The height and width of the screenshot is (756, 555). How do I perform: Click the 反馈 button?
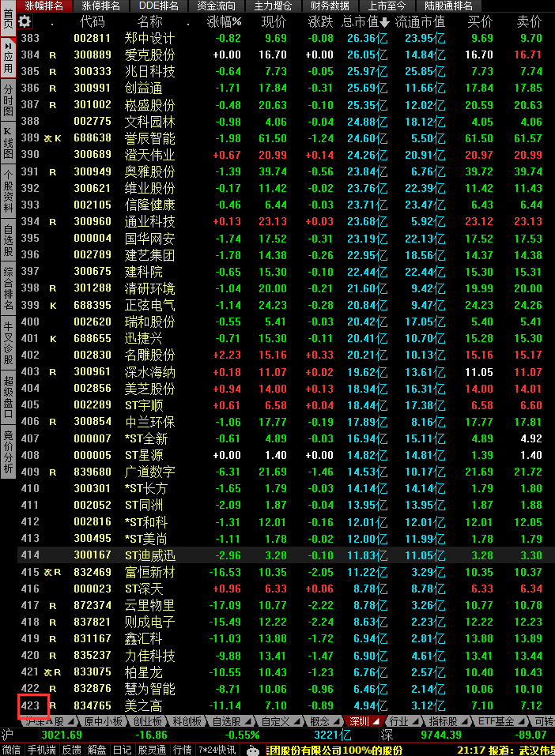pyautogui.click(x=71, y=750)
